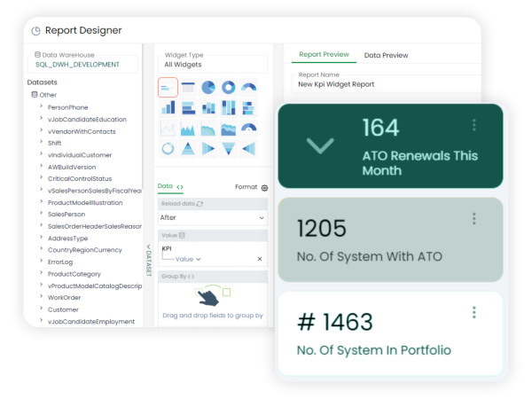Pick the left-pointing funnel widget

pos(248,149)
